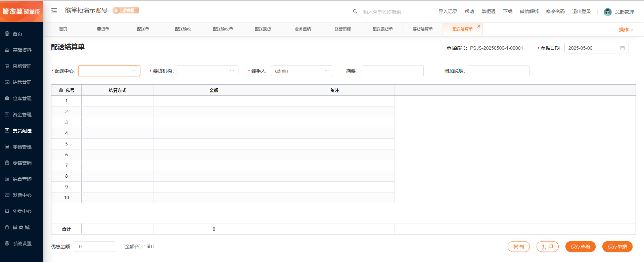
Task: Open the 下载 link
Action: [508, 11]
